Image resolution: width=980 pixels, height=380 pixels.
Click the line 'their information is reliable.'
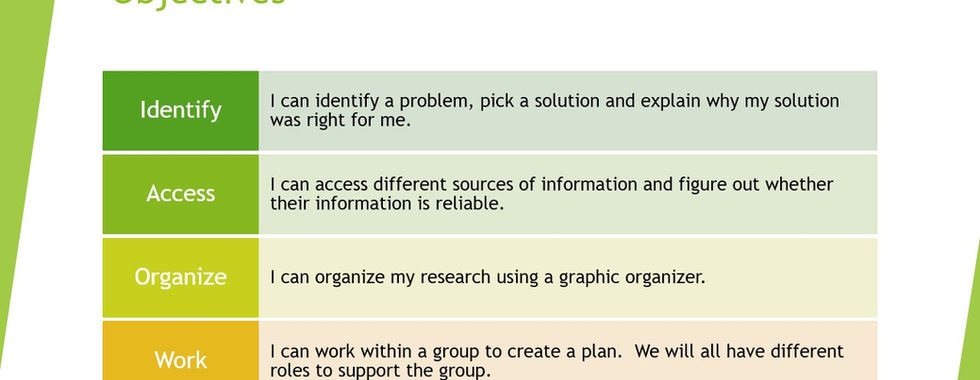click(x=387, y=203)
